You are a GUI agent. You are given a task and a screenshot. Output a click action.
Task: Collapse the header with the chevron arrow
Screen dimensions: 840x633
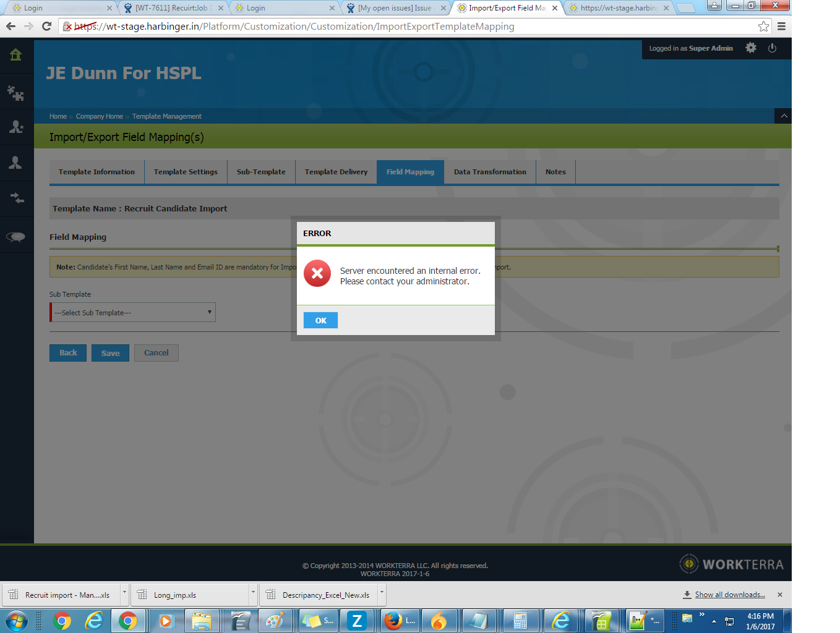pyautogui.click(x=783, y=116)
